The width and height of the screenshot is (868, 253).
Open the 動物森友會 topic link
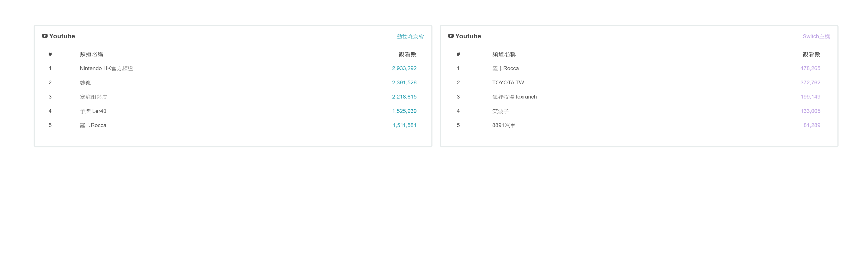pos(410,36)
